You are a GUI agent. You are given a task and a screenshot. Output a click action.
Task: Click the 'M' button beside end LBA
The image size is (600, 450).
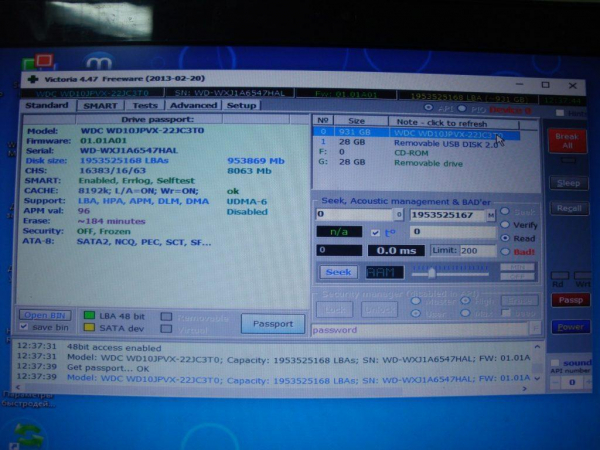pos(491,215)
